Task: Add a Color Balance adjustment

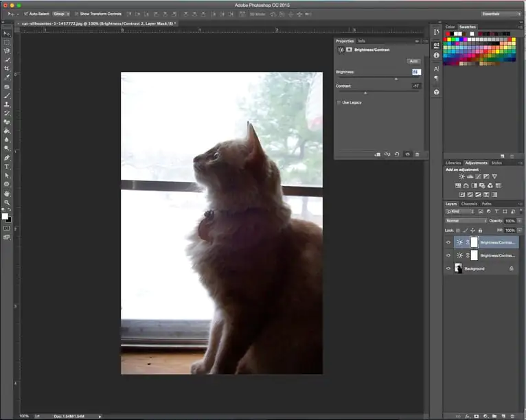Action: [466, 186]
